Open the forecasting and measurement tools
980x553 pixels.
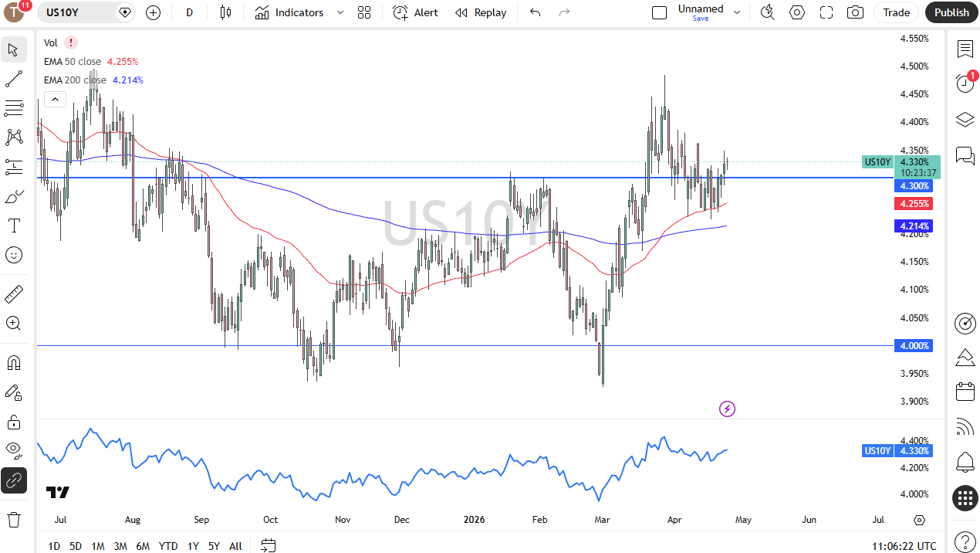point(14,166)
